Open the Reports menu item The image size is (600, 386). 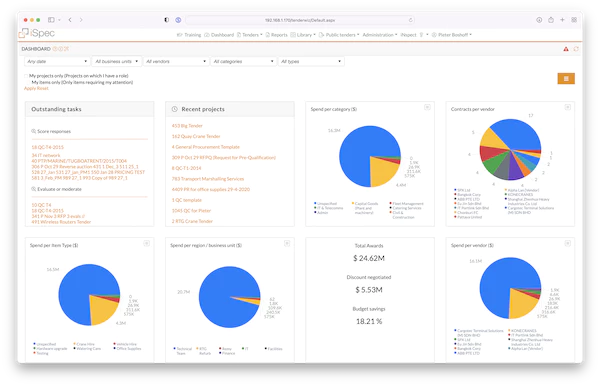tap(276, 35)
